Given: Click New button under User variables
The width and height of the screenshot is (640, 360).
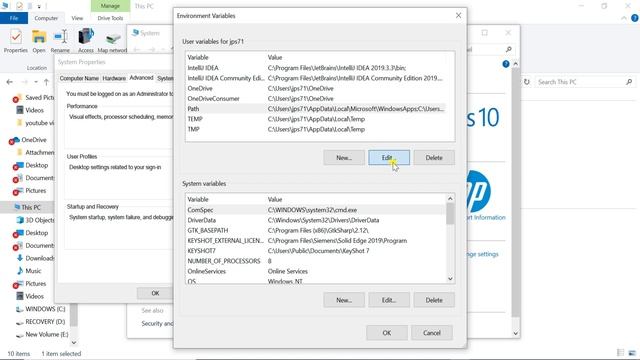Looking at the screenshot, I should click(344, 158).
